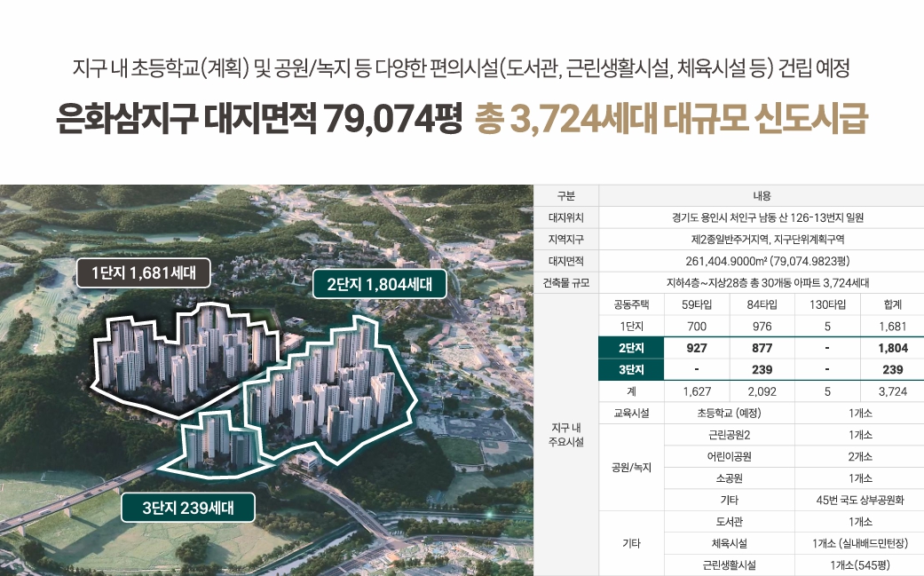The width and height of the screenshot is (924, 576).
Task: Click the '1단지' row label in the table
Action: (x=631, y=327)
